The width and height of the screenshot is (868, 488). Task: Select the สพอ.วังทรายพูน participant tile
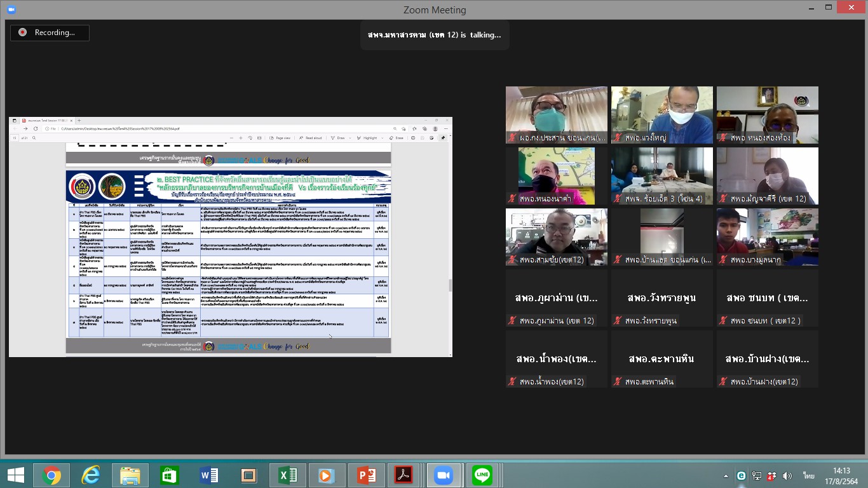pos(662,298)
